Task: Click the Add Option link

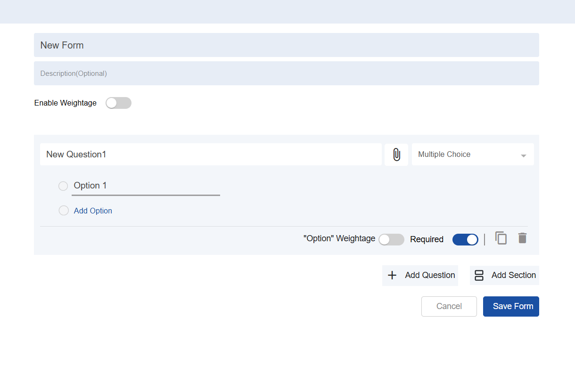Action: [x=93, y=211]
